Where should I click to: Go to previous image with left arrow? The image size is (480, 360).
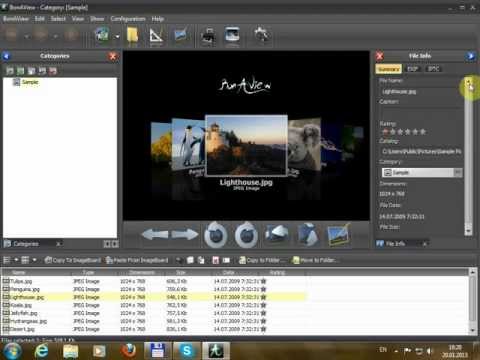(155, 234)
